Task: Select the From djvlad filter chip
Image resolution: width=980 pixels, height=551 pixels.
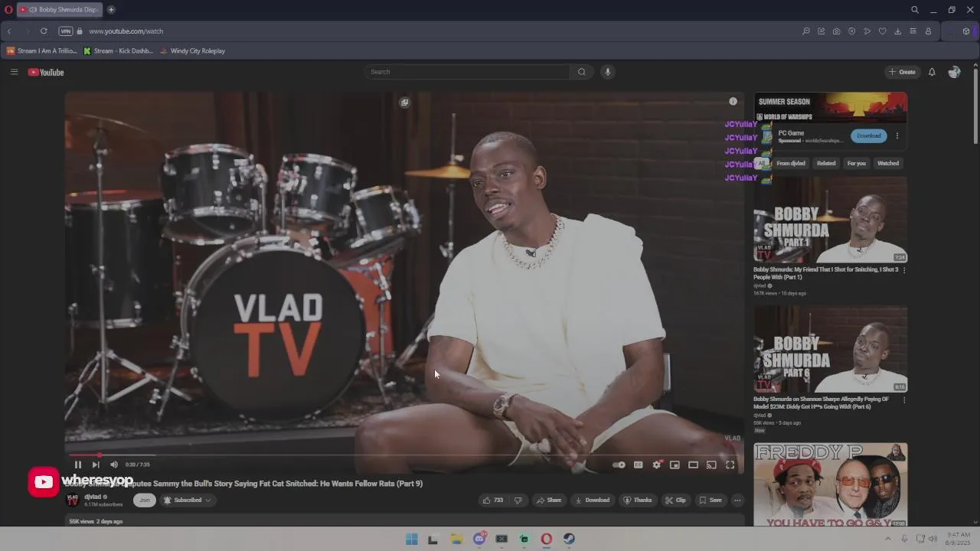Action: click(x=791, y=164)
